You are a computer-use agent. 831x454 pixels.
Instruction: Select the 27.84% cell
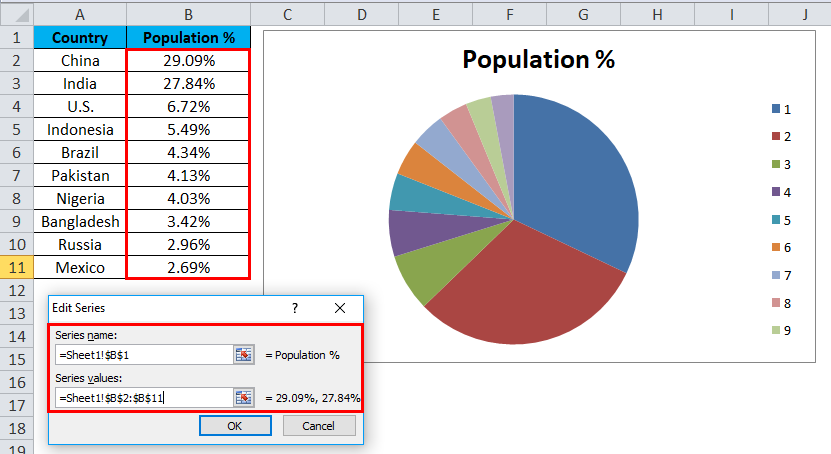(188, 84)
